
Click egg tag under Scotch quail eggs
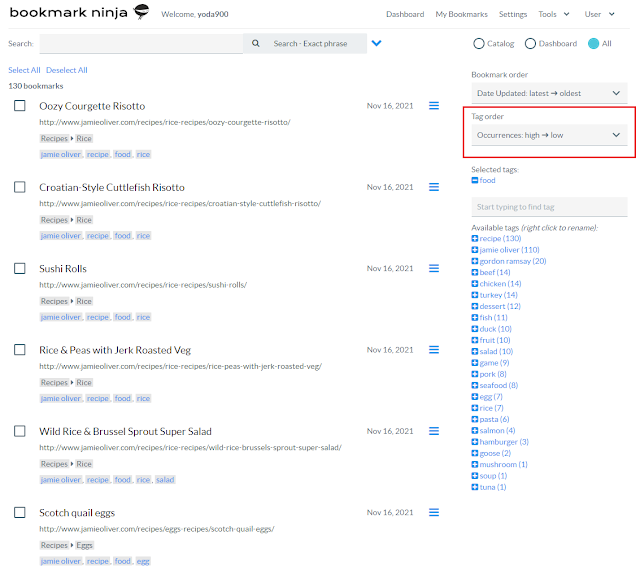(143, 561)
